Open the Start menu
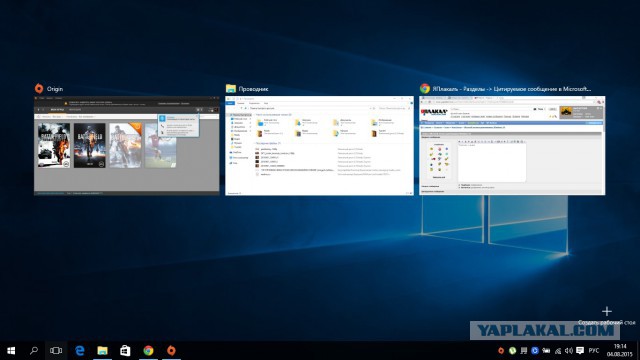Image resolution: width=640 pixels, height=360 pixels. click(x=11, y=351)
